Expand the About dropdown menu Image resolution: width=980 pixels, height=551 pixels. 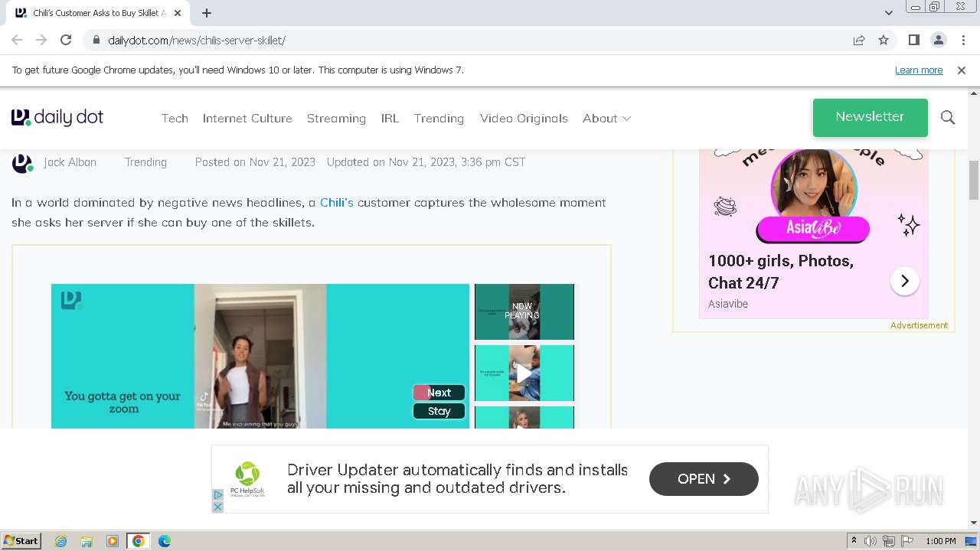click(x=606, y=118)
